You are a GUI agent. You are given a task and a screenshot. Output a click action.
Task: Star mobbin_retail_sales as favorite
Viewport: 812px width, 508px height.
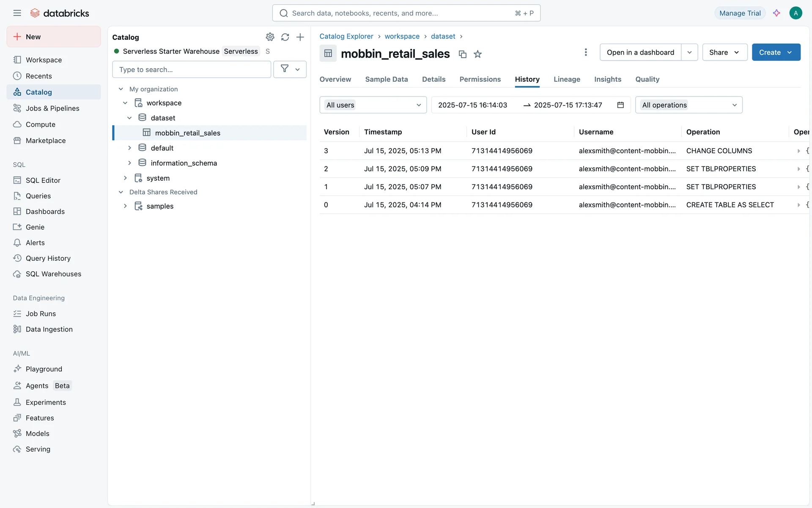pos(477,54)
